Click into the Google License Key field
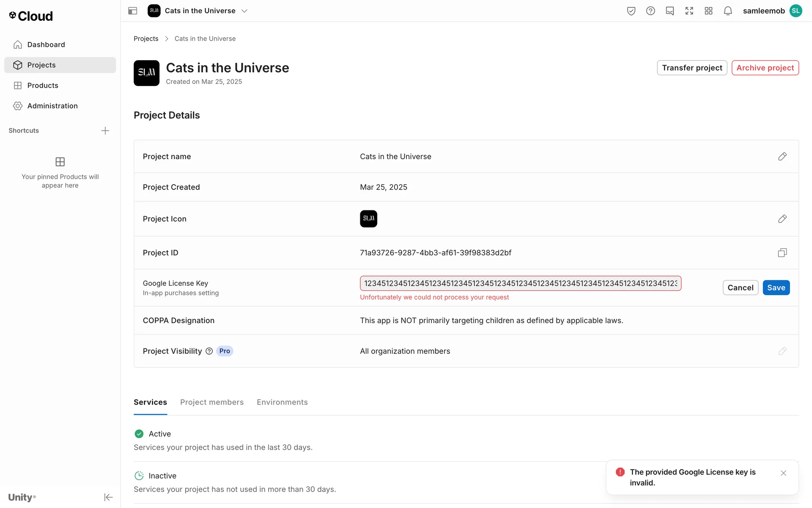Viewport: 812px width, 508px height. coord(520,283)
